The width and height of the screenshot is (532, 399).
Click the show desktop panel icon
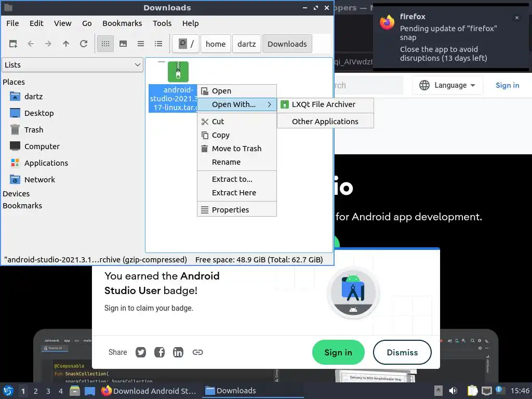pyautogui.click(x=90, y=391)
